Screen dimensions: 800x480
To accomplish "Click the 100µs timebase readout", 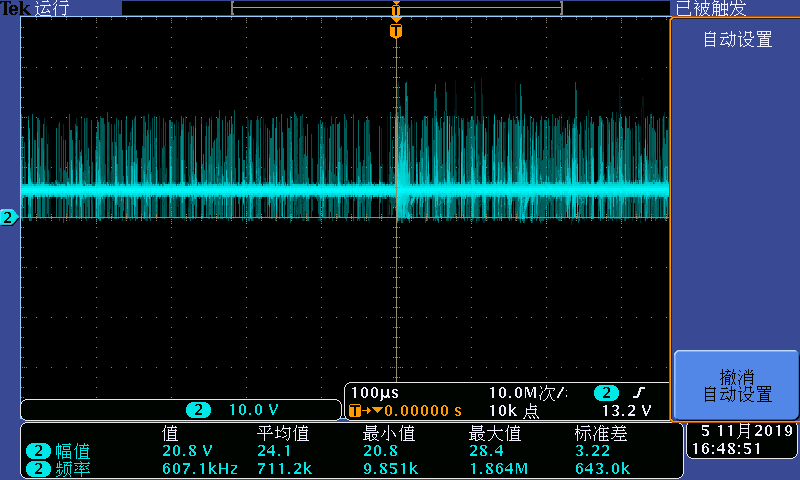I will (x=375, y=393).
